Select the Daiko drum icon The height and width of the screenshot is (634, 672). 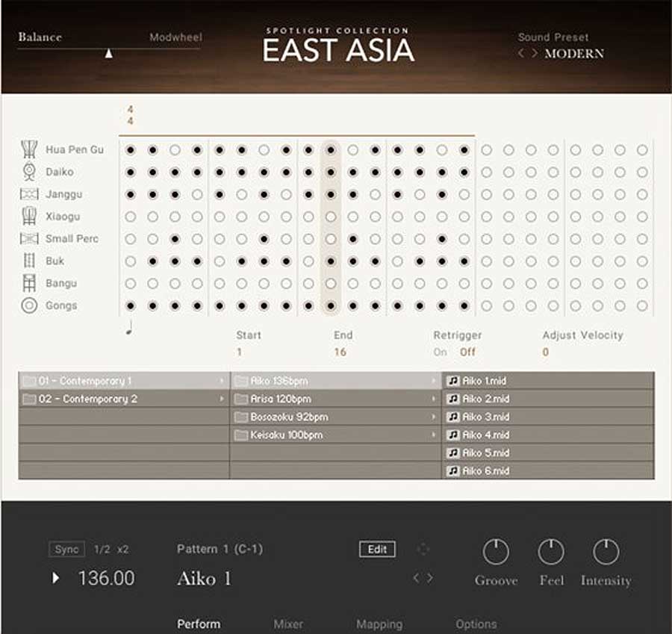point(29,172)
